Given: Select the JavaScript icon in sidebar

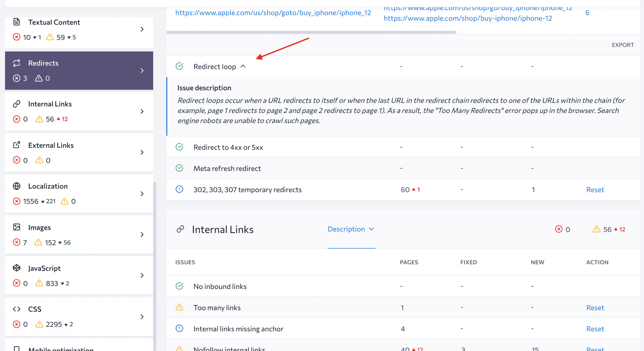Looking at the screenshot, I should [17, 268].
